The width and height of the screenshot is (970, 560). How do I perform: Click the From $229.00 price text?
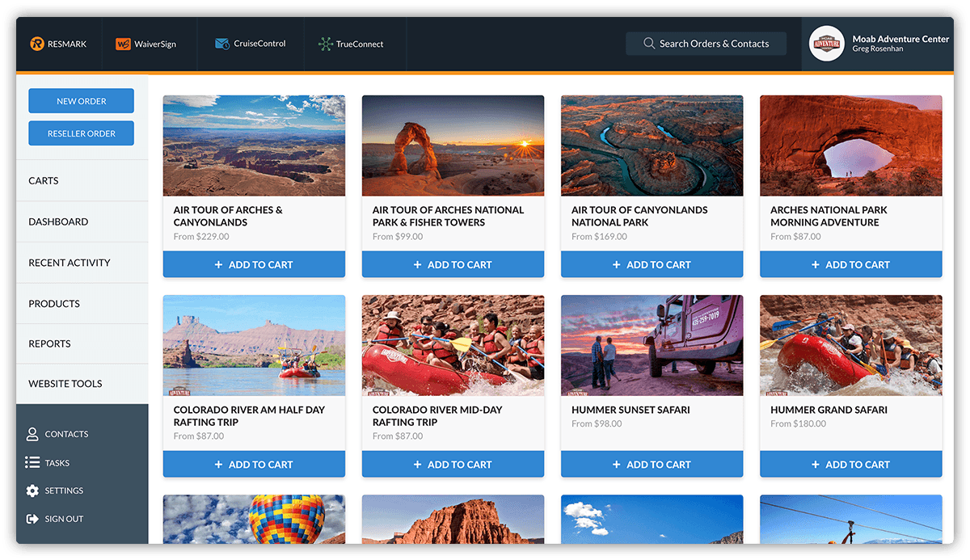[x=201, y=237]
